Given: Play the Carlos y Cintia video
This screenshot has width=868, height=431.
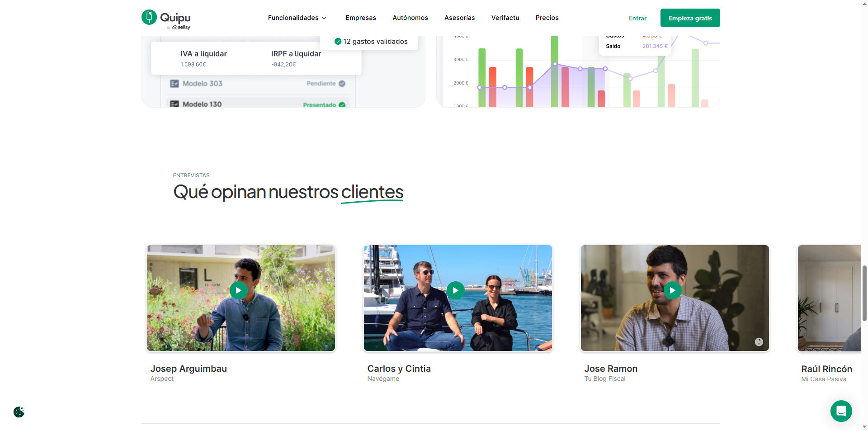Looking at the screenshot, I should 455,290.
